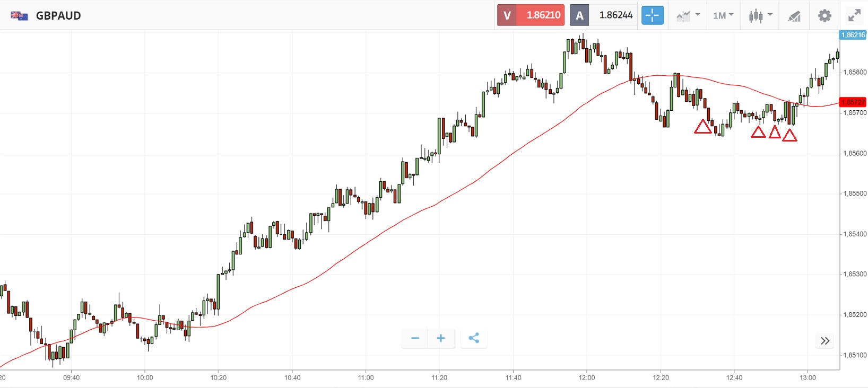Click the GBPAUD flag icon

(19, 16)
